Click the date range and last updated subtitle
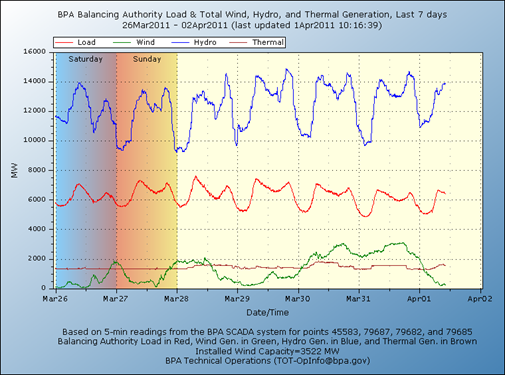This screenshot has height=375, width=505. coord(252,25)
